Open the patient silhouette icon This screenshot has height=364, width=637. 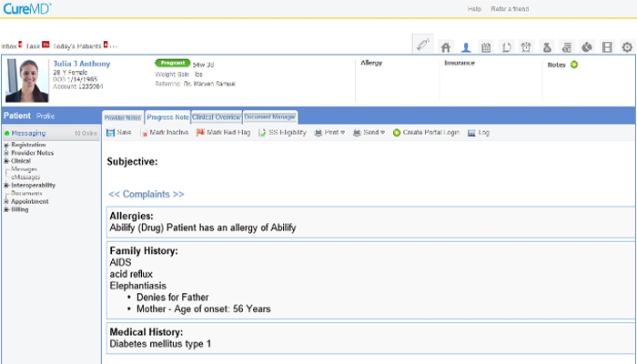466,46
